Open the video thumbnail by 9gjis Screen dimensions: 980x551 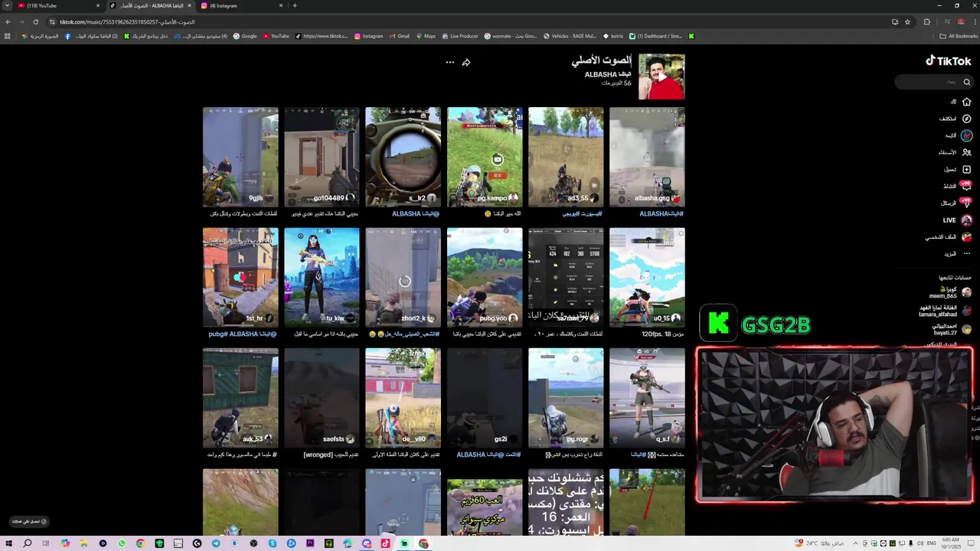240,157
